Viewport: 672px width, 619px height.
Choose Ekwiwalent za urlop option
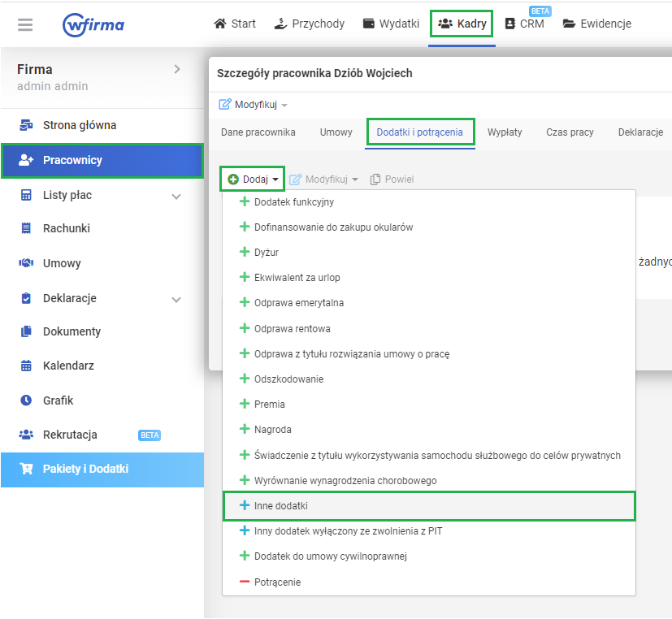point(297,278)
